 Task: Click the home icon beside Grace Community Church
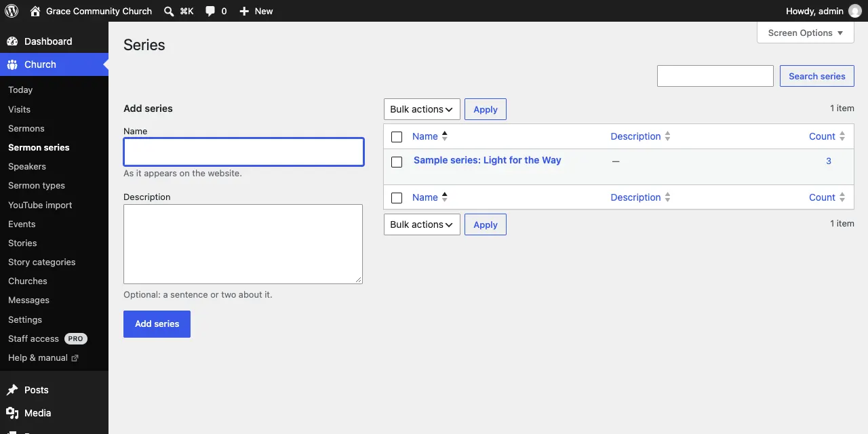point(35,11)
